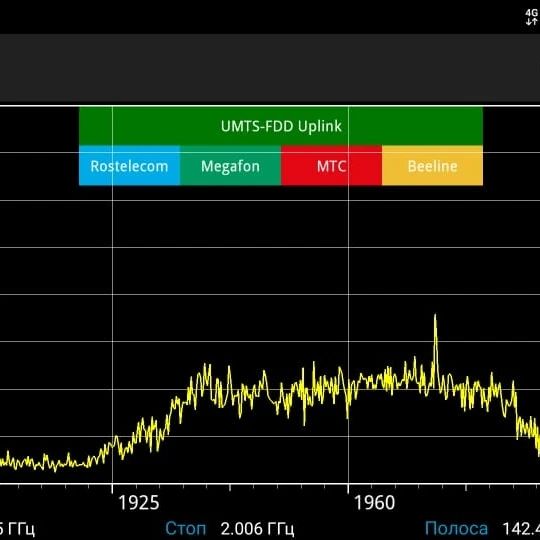This screenshot has height=540, width=540.
Task: Tap the orange Beeline band block
Action: pos(432,166)
